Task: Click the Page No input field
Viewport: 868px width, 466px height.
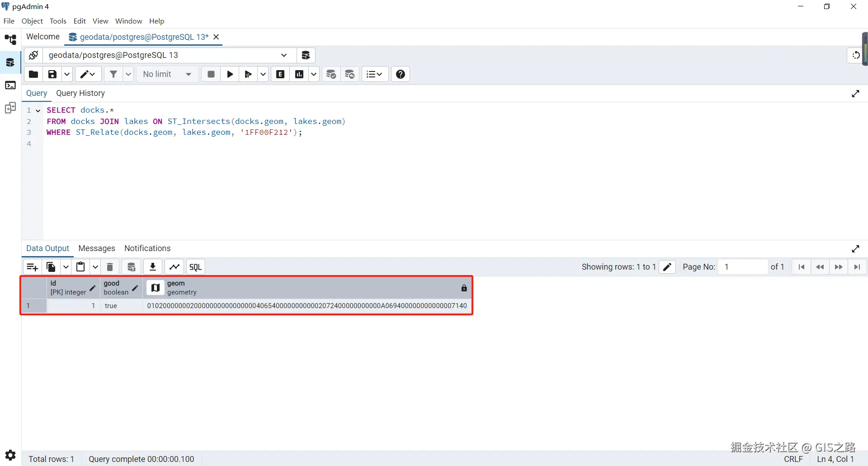Action: tap(743, 267)
